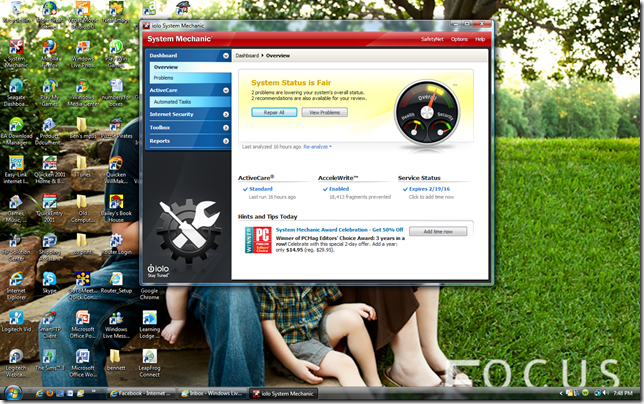The image size is (644, 404).
Task: Open ActiveCare Standard link
Action: pos(261,189)
